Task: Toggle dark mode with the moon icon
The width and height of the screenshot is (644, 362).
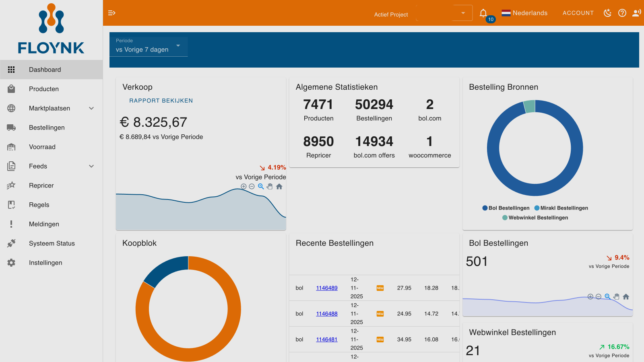Action: coord(607,13)
